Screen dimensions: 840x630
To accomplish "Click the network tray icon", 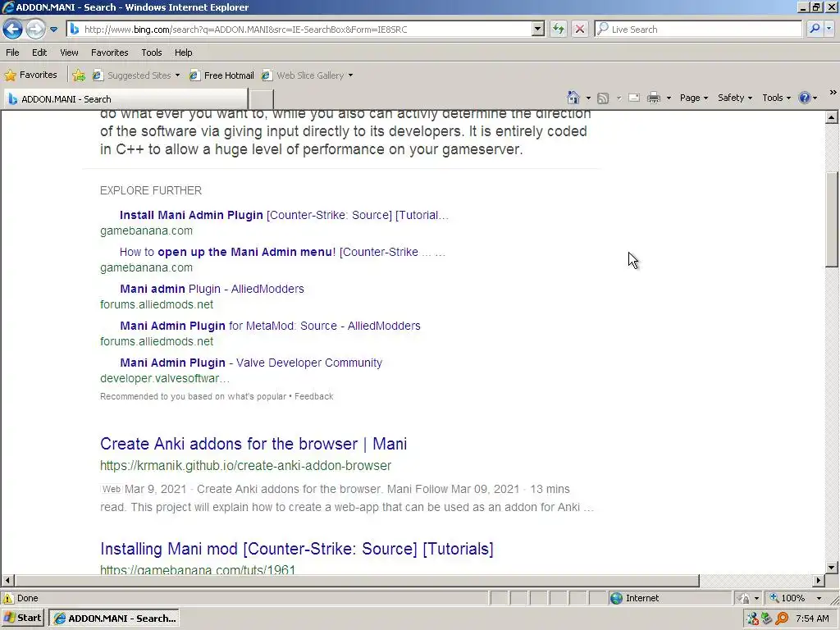I will (753, 619).
